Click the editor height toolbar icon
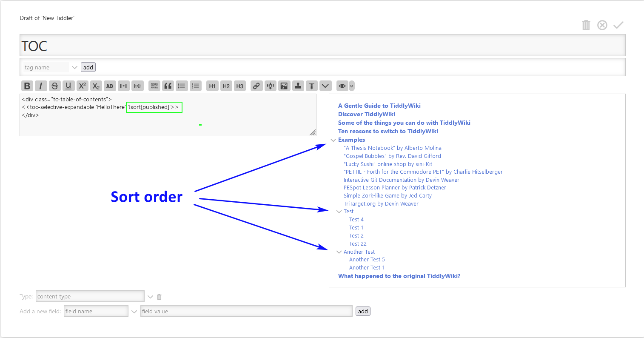The height and width of the screenshot is (338, 644). (x=312, y=86)
